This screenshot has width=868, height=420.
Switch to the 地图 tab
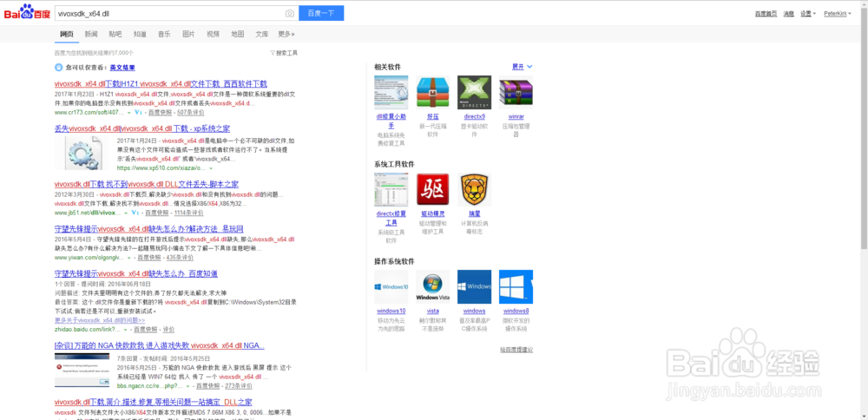tap(238, 34)
